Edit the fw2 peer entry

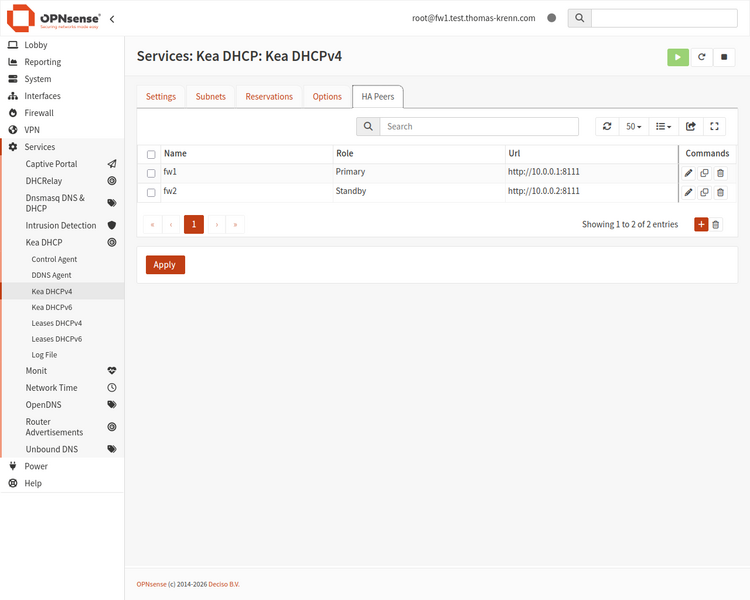point(688,192)
